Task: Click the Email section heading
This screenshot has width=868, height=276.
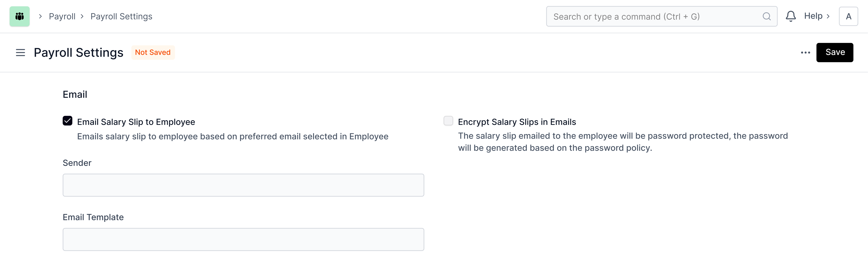Action: [x=75, y=94]
